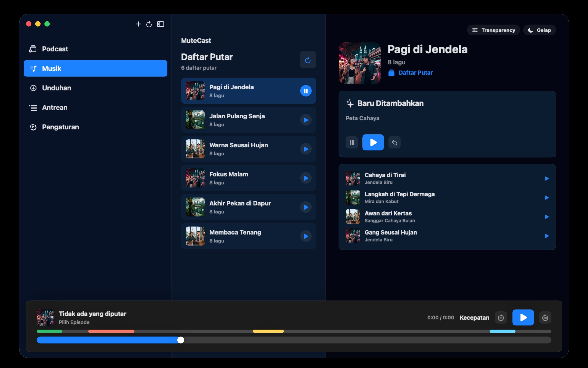The height and width of the screenshot is (368, 588).
Task: Click the plus add icon in sidebar header
Action: tap(138, 24)
